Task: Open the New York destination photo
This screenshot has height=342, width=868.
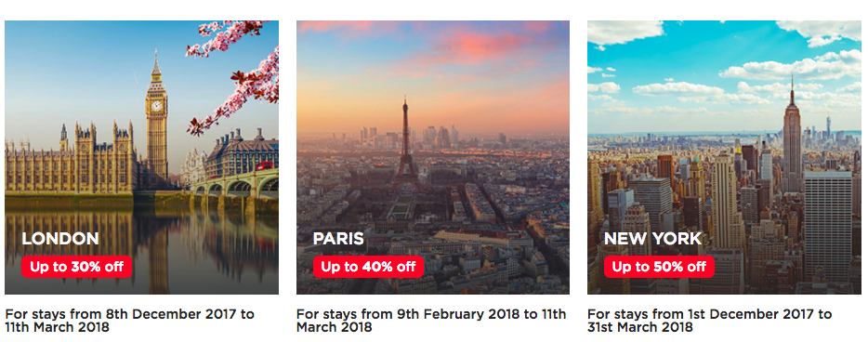Action: 724,157
